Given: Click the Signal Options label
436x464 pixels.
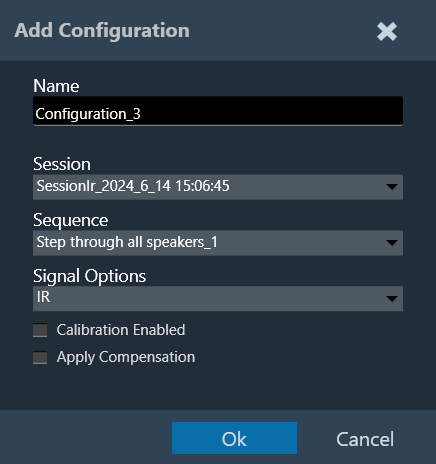Looking at the screenshot, I should (x=90, y=276).
